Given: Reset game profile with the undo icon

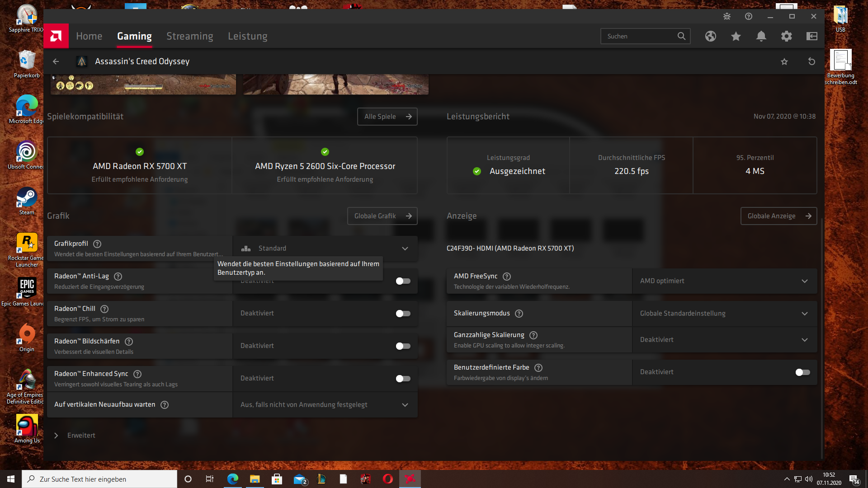Looking at the screenshot, I should [811, 61].
